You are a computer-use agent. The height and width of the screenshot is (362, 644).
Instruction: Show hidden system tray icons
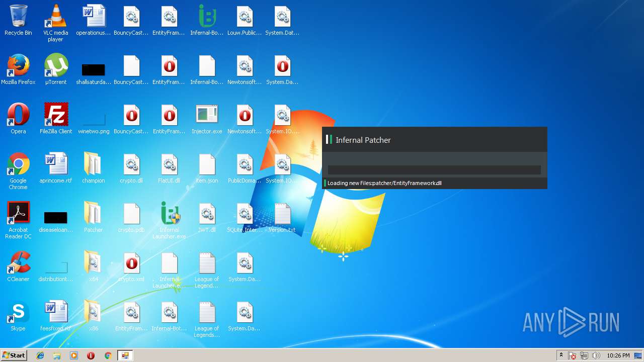point(561,355)
